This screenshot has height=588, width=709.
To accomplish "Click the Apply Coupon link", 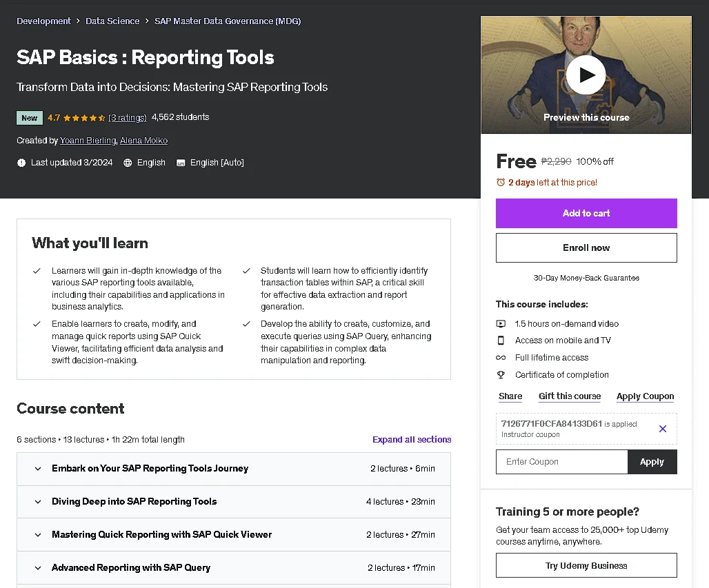I will coord(645,396).
